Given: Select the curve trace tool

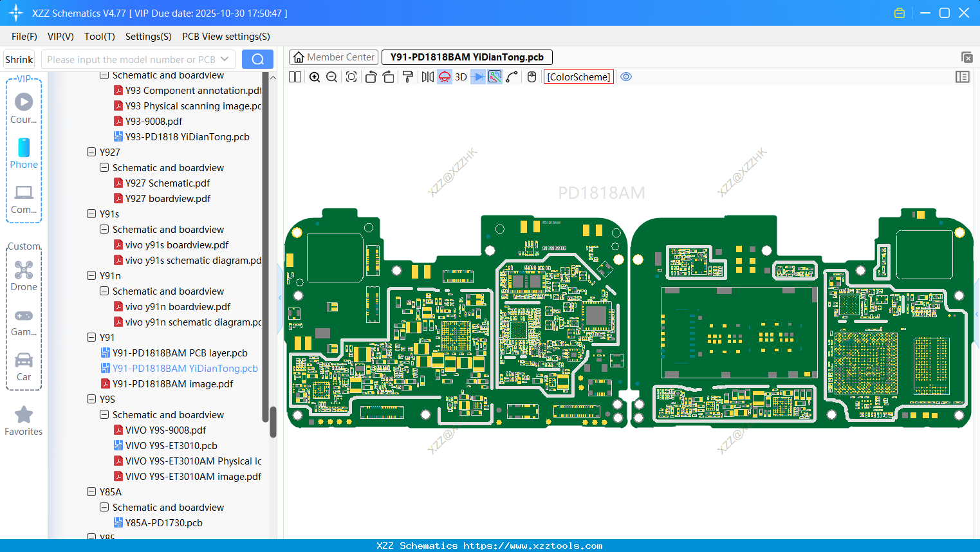Looking at the screenshot, I should 512,77.
